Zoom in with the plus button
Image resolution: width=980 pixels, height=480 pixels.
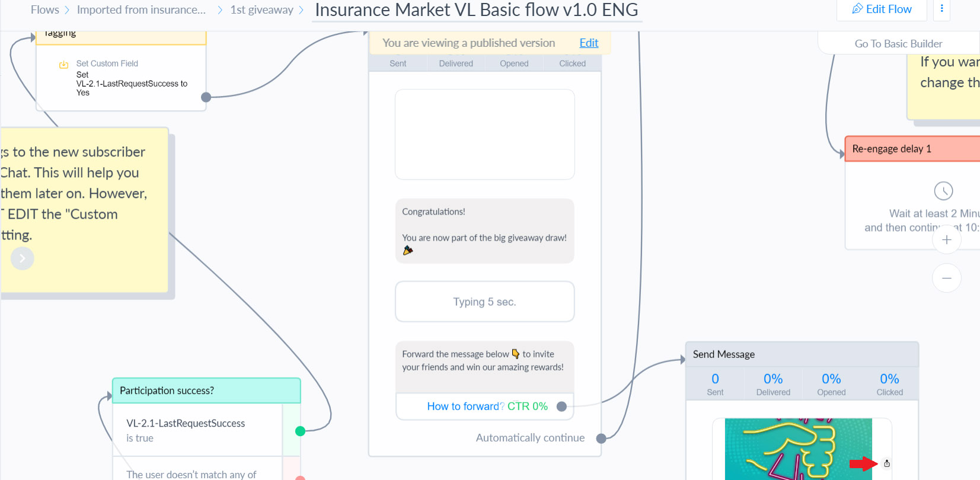(947, 240)
